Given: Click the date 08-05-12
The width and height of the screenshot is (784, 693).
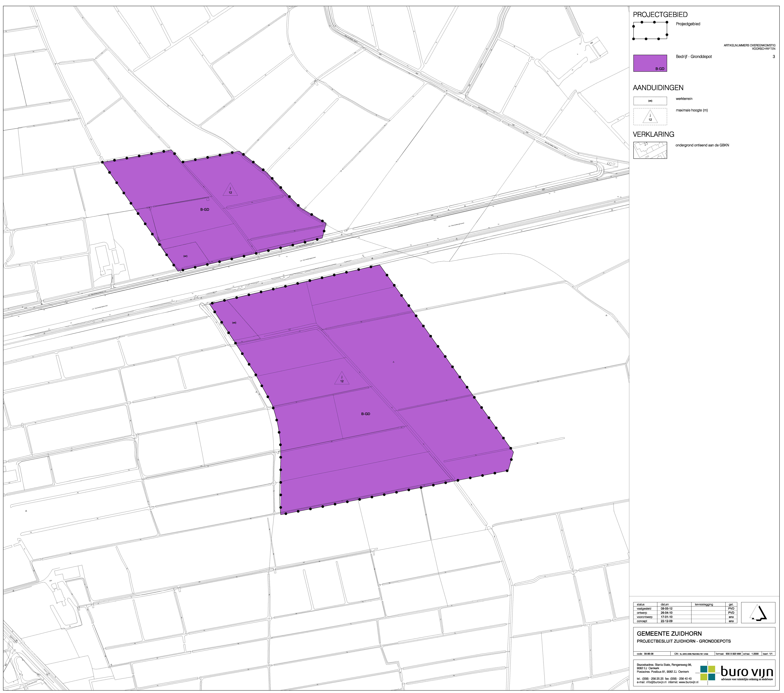Looking at the screenshot, I should pyautogui.click(x=667, y=609).
